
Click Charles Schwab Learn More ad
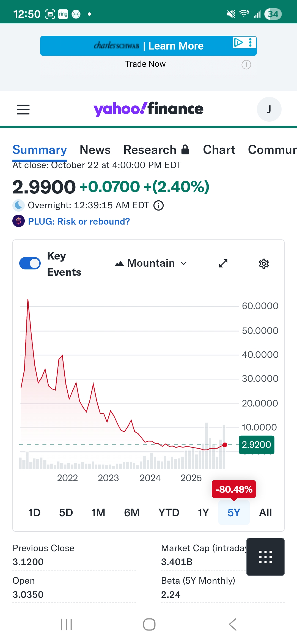148,46
